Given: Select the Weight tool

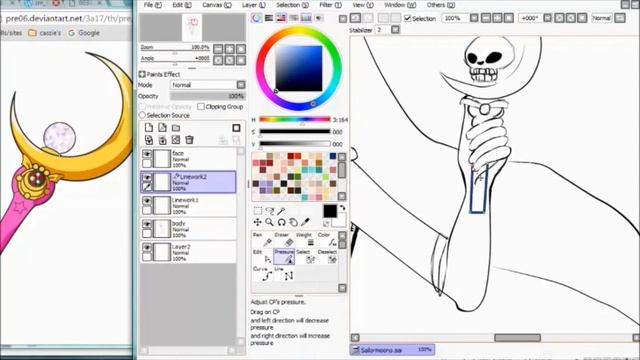Looking at the screenshot, I should pos(305,240).
